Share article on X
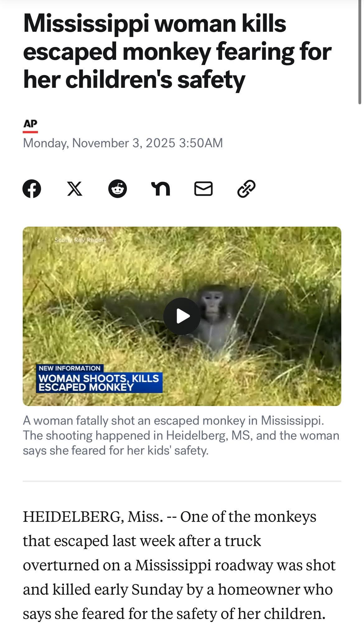 [75, 189]
